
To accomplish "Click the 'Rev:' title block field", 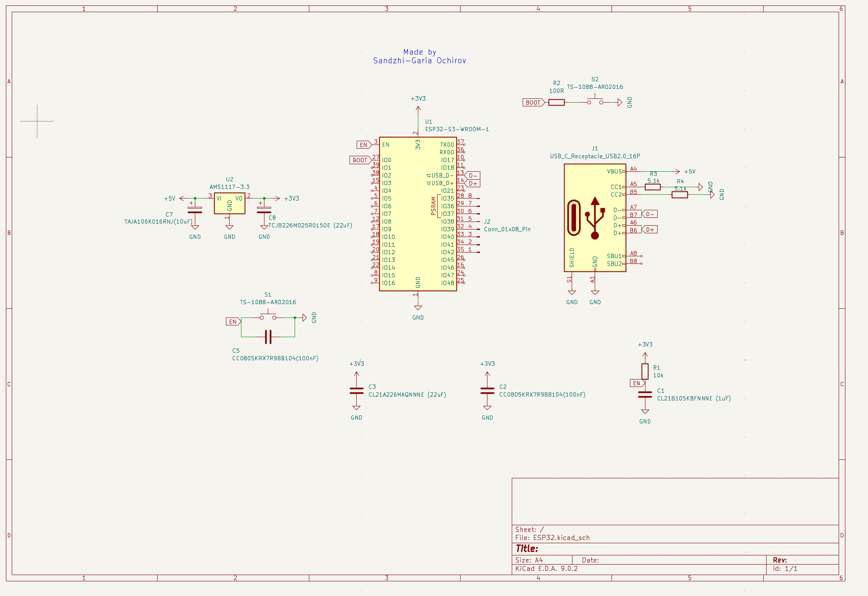I will coord(780,560).
